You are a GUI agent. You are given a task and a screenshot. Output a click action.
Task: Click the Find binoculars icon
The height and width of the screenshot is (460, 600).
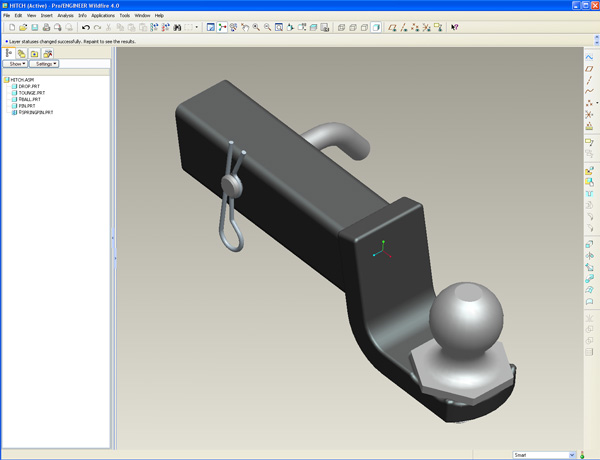176,27
